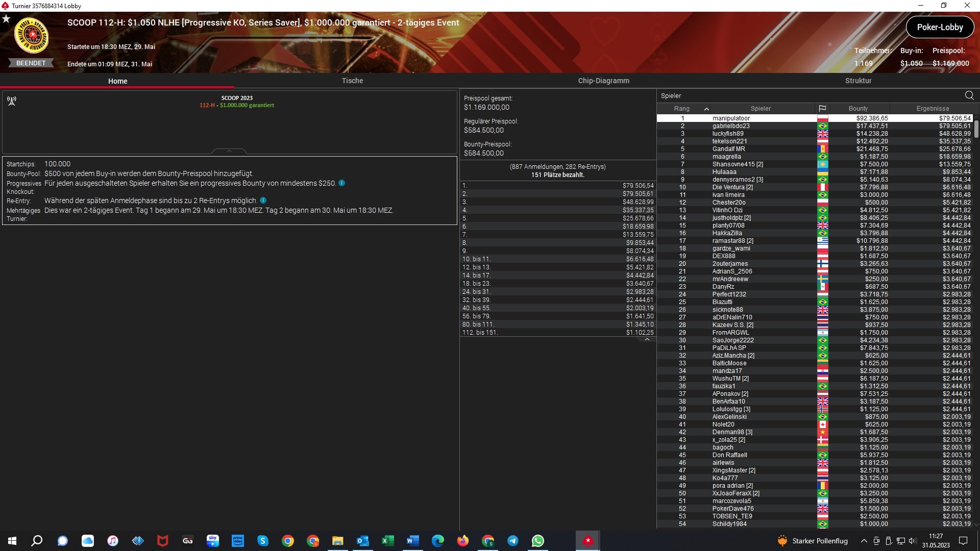The image size is (980, 551).
Task: Open Telegram from the taskbar
Action: [513, 541]
